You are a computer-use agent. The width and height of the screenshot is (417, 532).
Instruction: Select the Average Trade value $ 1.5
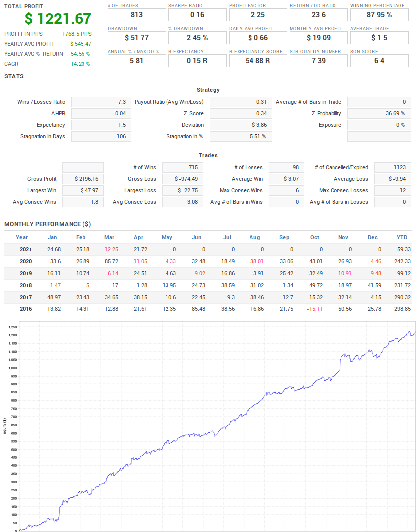379,38
